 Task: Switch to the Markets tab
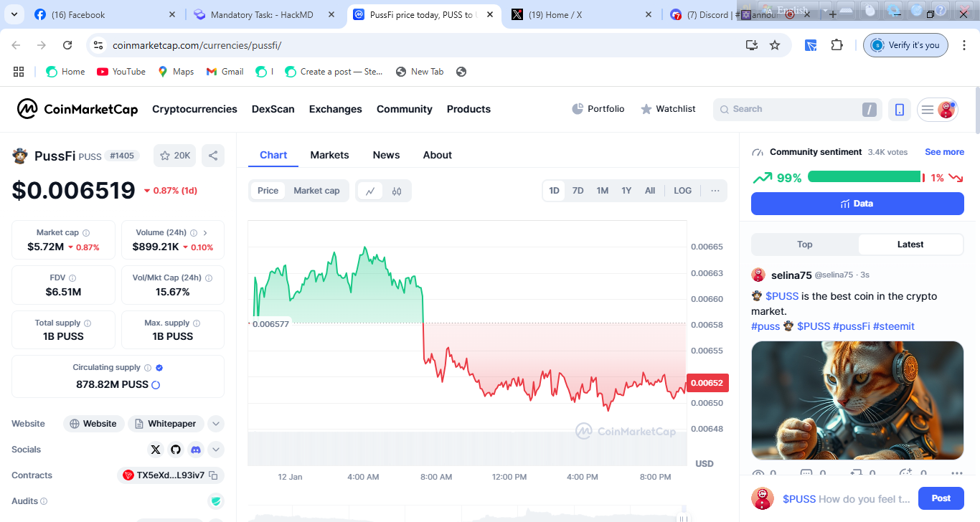[x=329, y=155]
